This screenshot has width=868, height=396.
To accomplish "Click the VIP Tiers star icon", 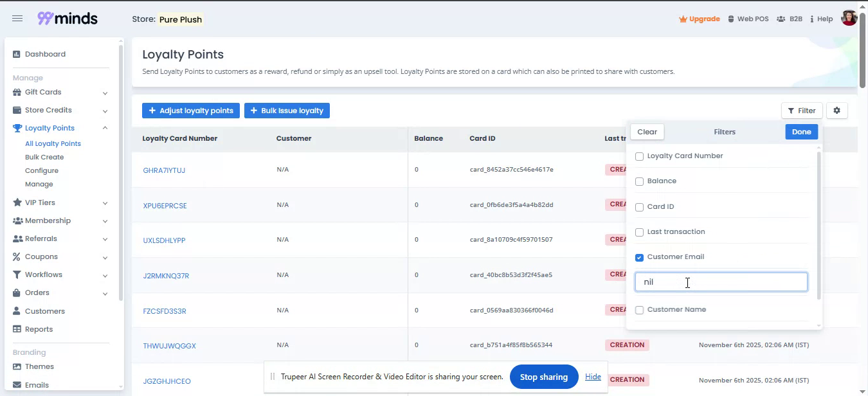I will (x=17, y=203).
